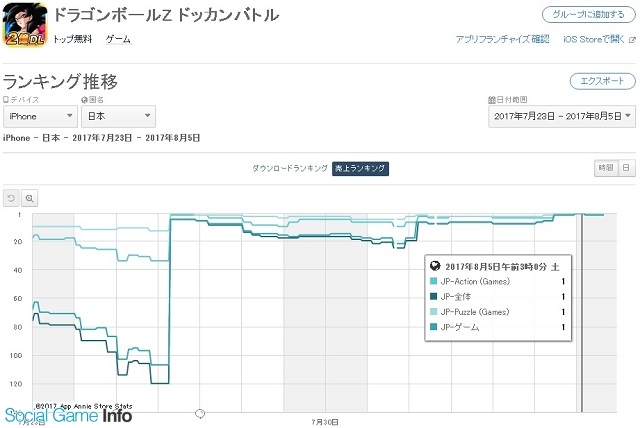Click the Dragon Ball Z Dokkan Battle app icon
The width and height of the screenshot is (640, 428).
coord(24,24)
